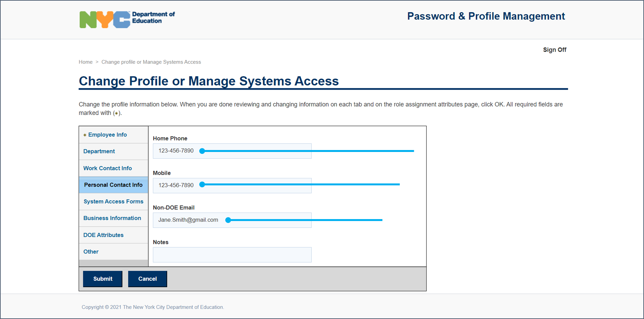Screen dimensions: 644x319
Task: Sign off from the portal
Action: pyautogui.click(x=554, y=50)
